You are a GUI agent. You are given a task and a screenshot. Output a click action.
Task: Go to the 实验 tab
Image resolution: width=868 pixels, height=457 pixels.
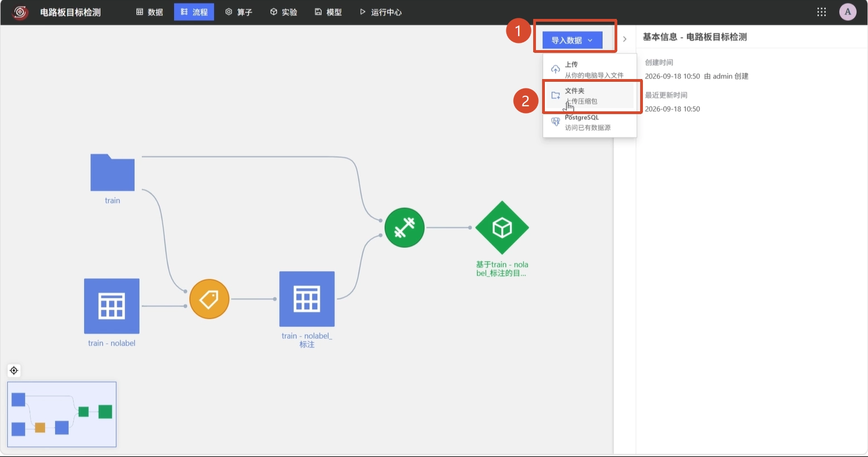[284, 12]
